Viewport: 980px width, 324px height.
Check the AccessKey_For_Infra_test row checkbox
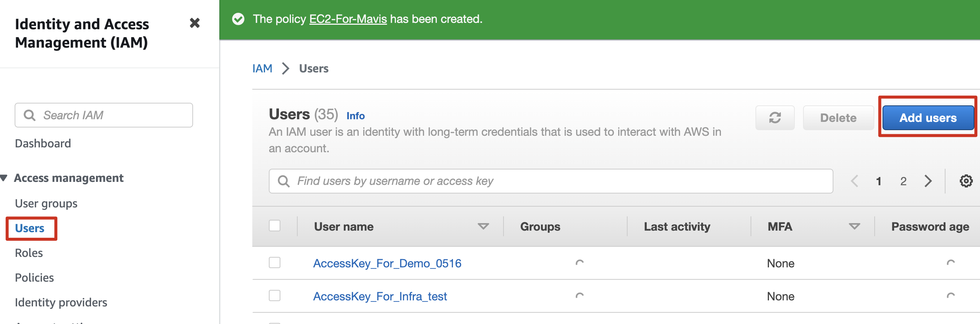coord(274,295)
